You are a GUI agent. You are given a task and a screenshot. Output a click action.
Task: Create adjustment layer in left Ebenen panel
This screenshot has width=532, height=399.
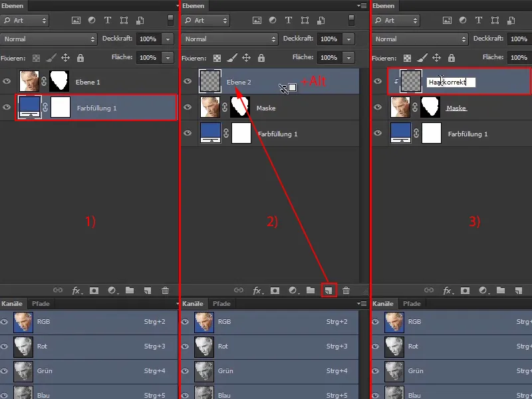click(112, 291)
